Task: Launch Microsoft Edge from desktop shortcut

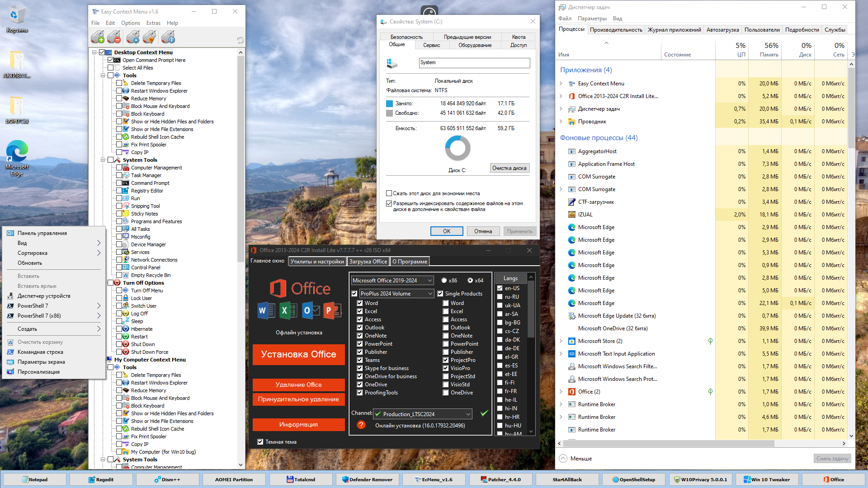Action: 17,158
